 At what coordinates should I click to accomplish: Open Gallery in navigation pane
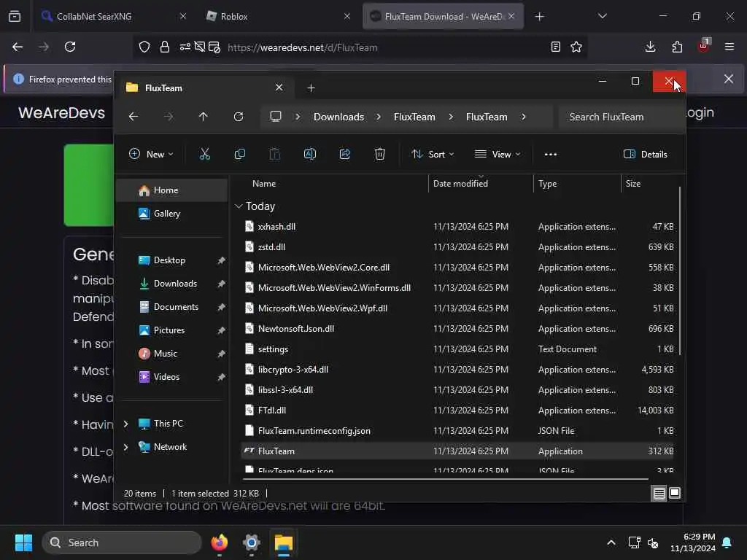click(x=171, y=214)
